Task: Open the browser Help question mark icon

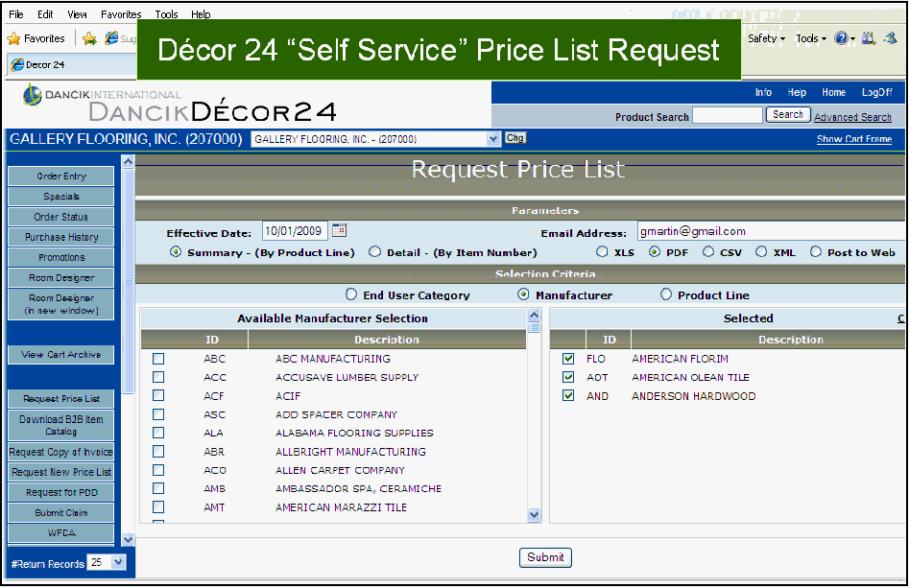Action: coord(842,39)
